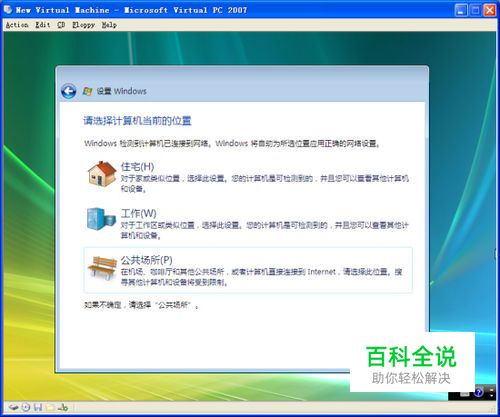Click the shared folder status bar icon
The image size is (500, 417).
pyautogui.click(x=50, y=407)
